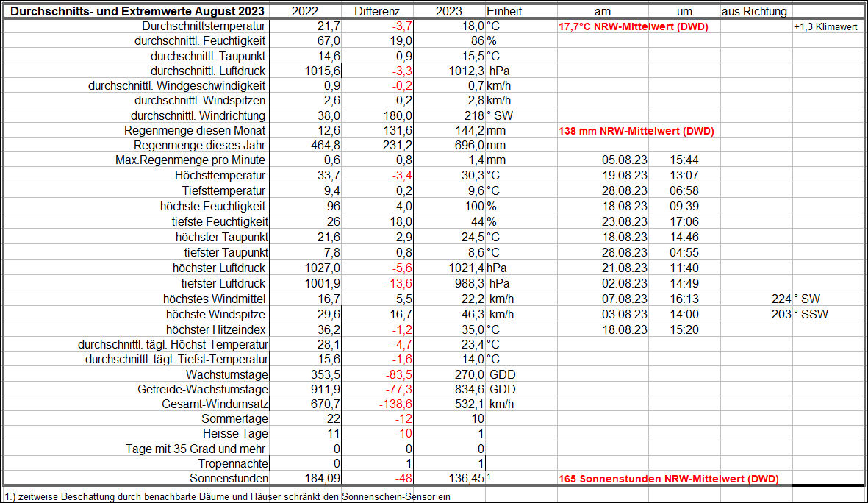
Task: Select the 'Regenmenge dieses Jahr' label
Action: 200,145
